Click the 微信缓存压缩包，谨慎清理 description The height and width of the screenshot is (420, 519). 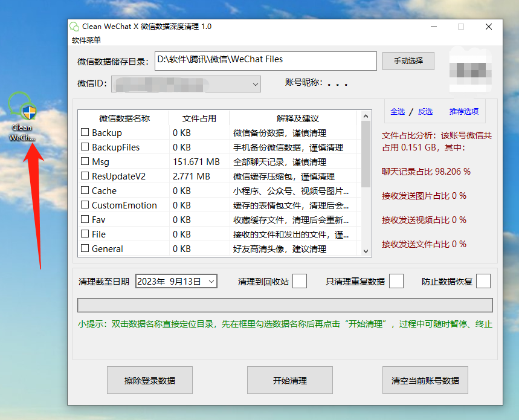[284, 176]
